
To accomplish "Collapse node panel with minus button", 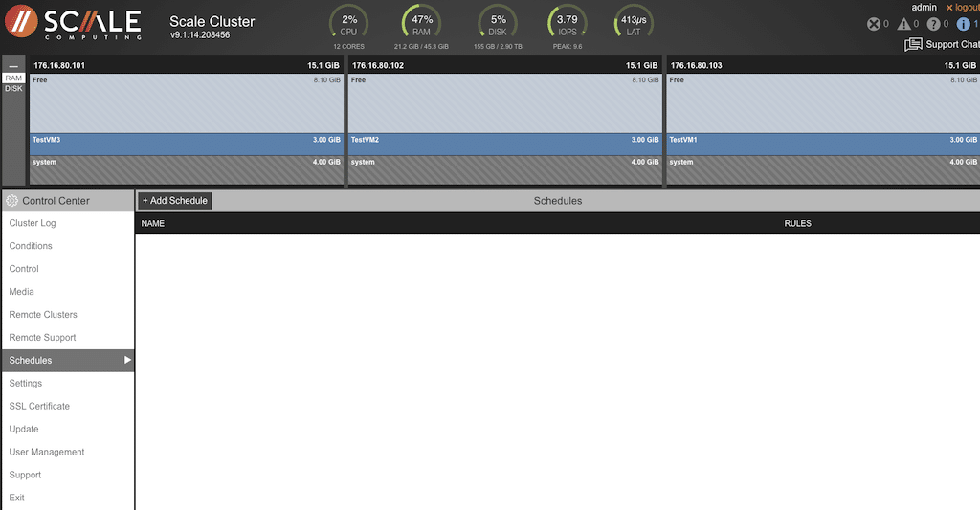I will (13, 66).
